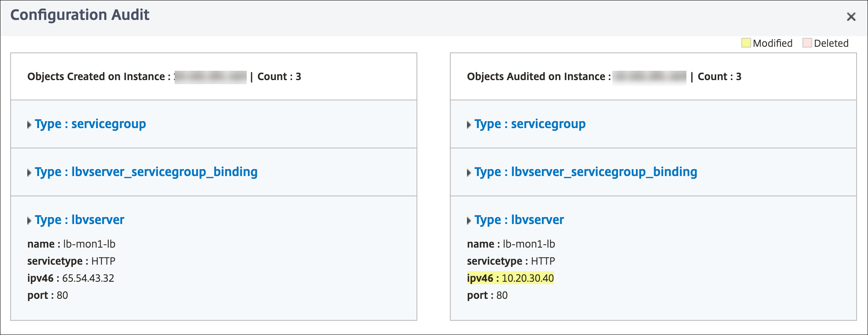This screenshot has width=868, height=335.
Task: Open Type : servicegroup link in Created panel
Action: tap(90, 124)
